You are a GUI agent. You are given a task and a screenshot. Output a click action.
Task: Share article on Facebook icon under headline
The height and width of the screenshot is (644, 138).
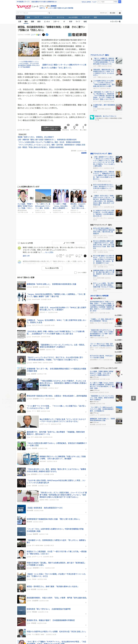coord(47,35)
